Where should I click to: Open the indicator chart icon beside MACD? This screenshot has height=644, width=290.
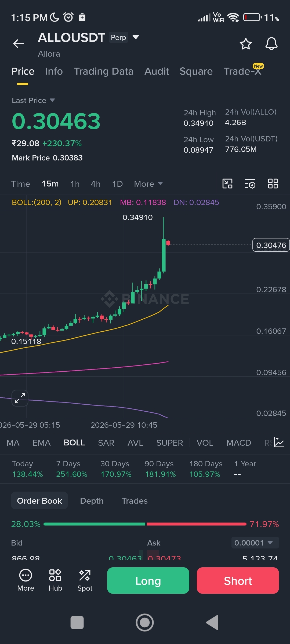(279, 442)
